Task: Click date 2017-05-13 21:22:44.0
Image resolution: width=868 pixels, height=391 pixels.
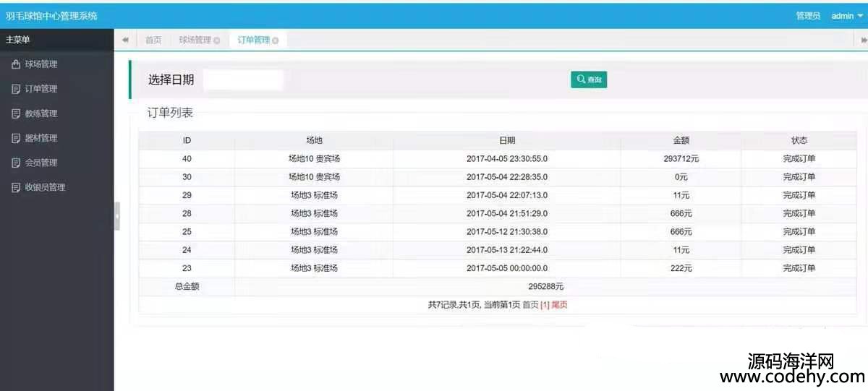Action: click(x=507, y=250)
